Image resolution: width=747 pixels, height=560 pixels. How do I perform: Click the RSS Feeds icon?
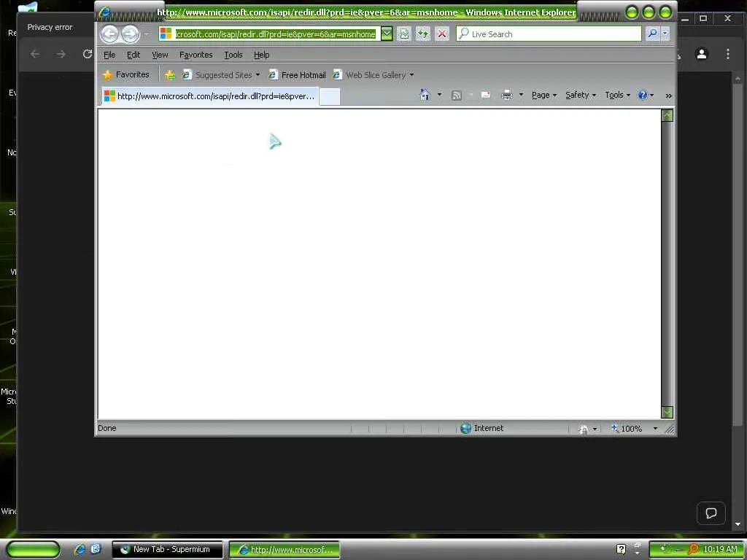click(457, 96)
